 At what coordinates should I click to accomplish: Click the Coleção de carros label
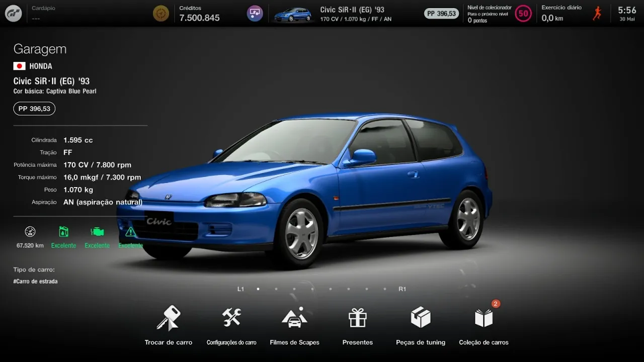[x=484, y=342]
